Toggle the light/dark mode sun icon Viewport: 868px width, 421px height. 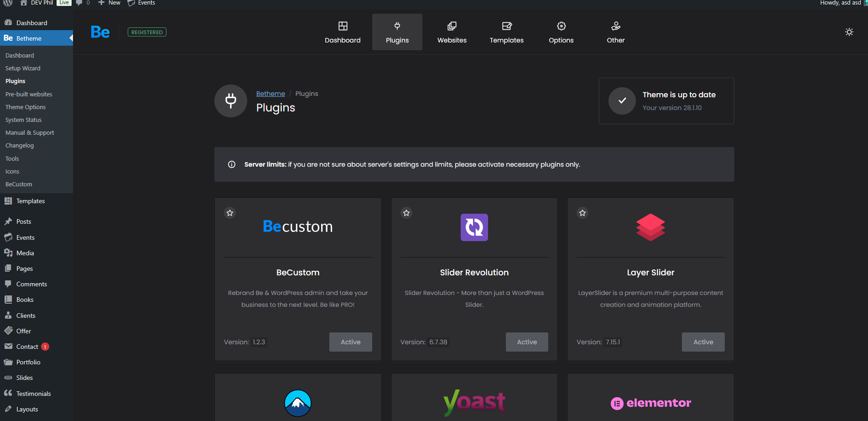(849, 32)
